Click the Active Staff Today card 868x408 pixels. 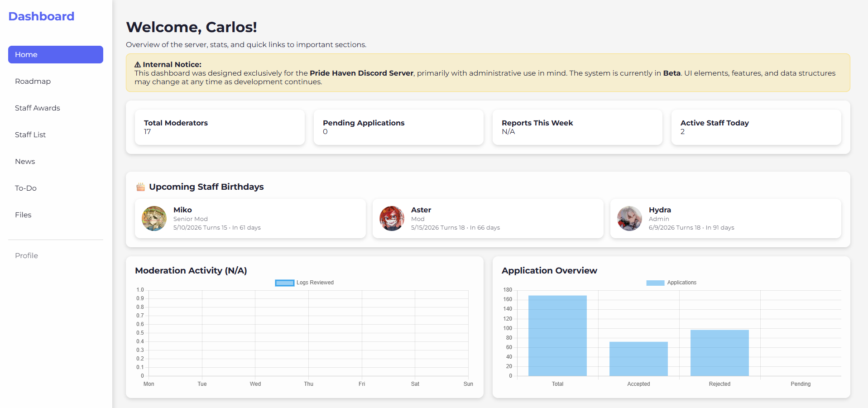pos(756,127)
